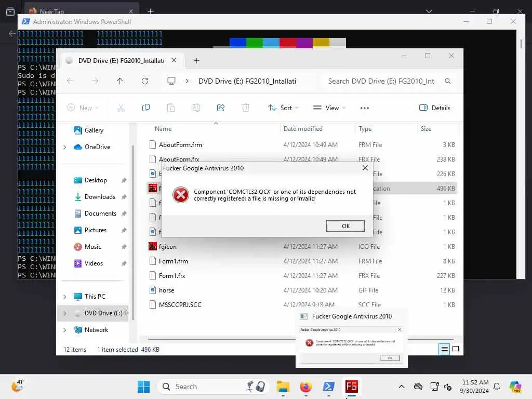Open the Windows Start menu
Screen dimensions: 532x399
[144, 387]
